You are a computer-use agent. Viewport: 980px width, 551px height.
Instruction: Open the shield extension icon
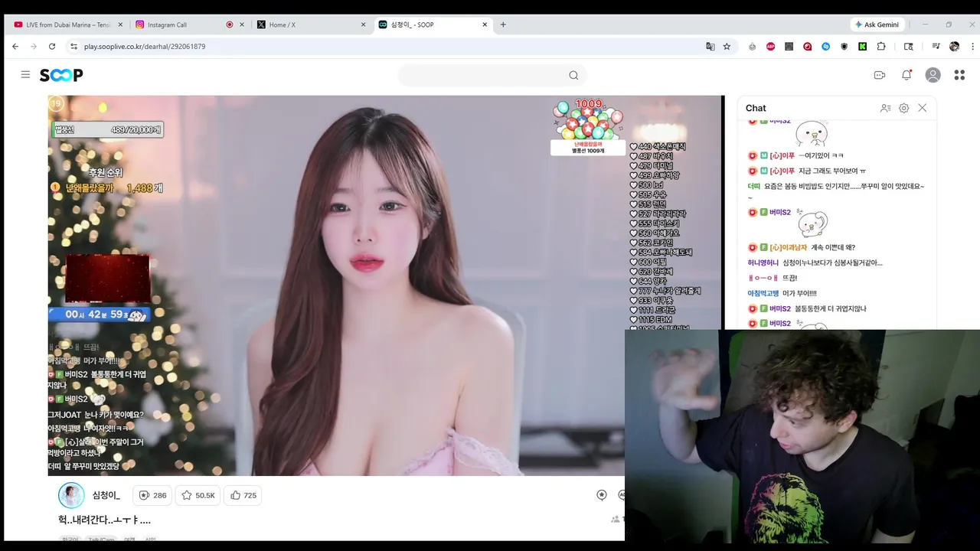coord(844,47)
